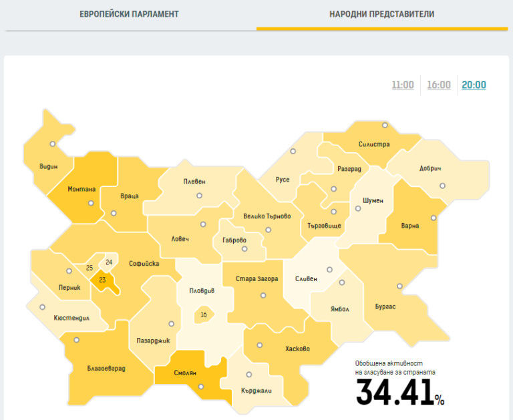The image size is (513, 420).
Task: Click district 16 inside Пловдив
Action: [203, 314]
